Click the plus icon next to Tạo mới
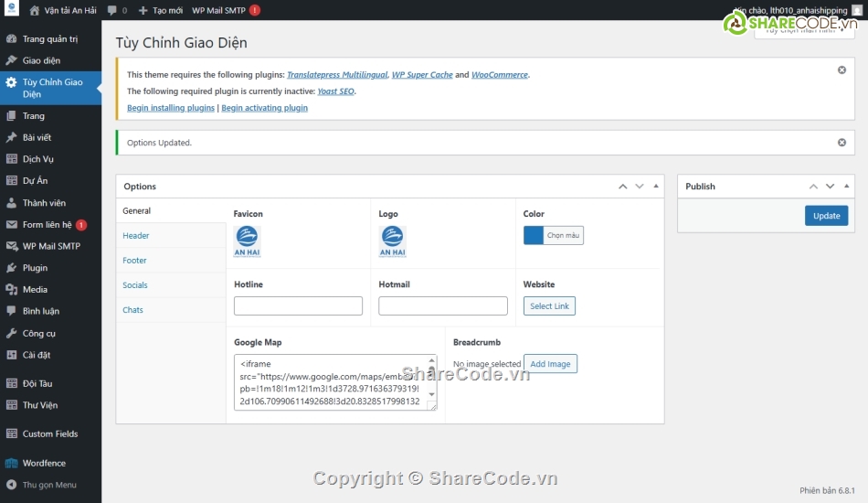This screenshot has height=503, width=868. tap(143, 11)
